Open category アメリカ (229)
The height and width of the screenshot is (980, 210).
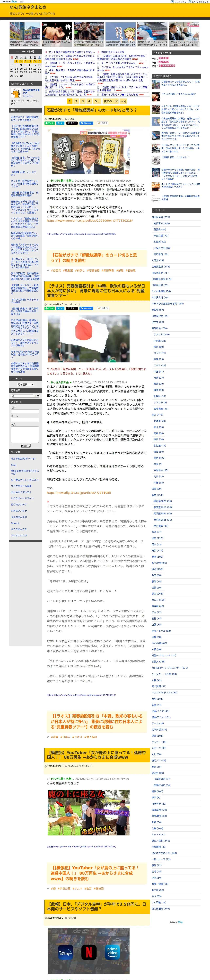pos(162,334)
